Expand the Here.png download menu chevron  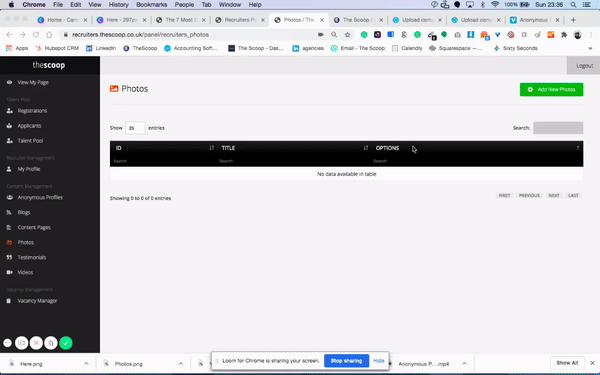pos(86,364)
